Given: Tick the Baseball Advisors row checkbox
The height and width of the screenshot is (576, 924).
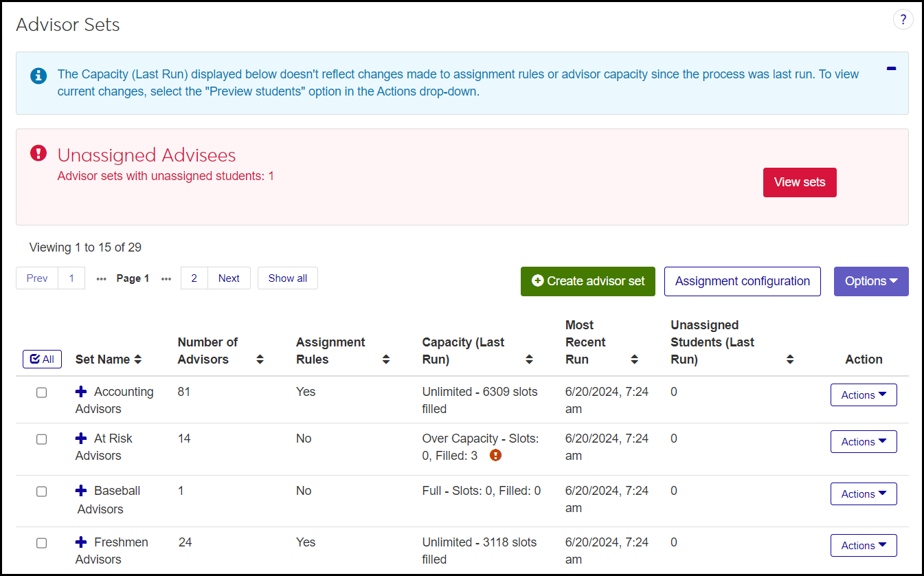Looking at the screenshot, I should [x=42, y=491].
